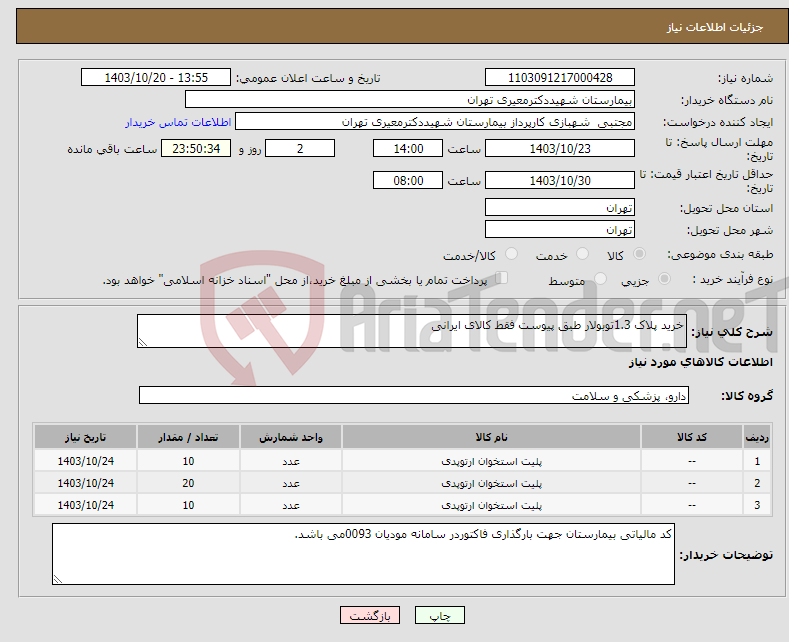
Task: Click item name in row 1
Action: tap(492, 461)
